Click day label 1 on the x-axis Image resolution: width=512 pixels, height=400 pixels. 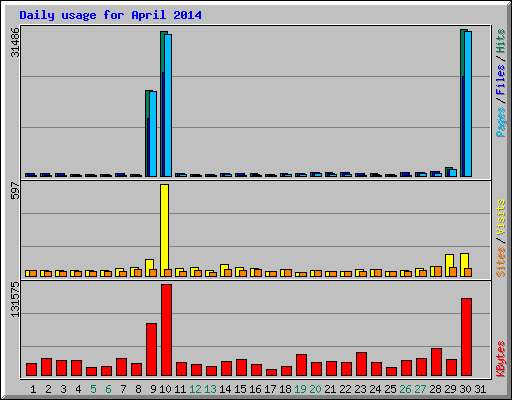[33, 389]
